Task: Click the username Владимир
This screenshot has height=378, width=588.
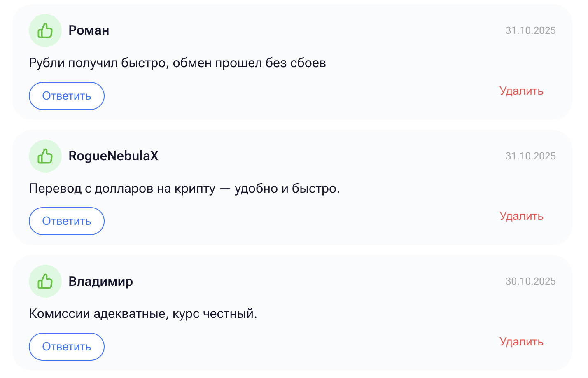Action: [x=100, y=281]
